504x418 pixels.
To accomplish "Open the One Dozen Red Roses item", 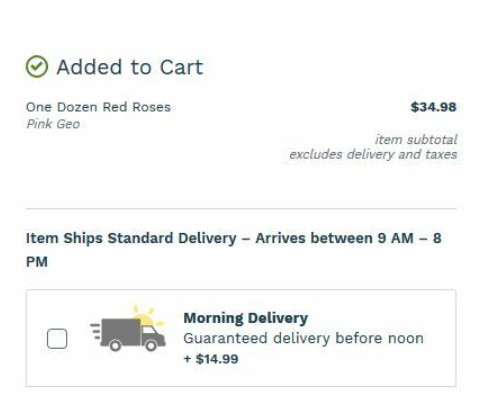I will (98, 107).
